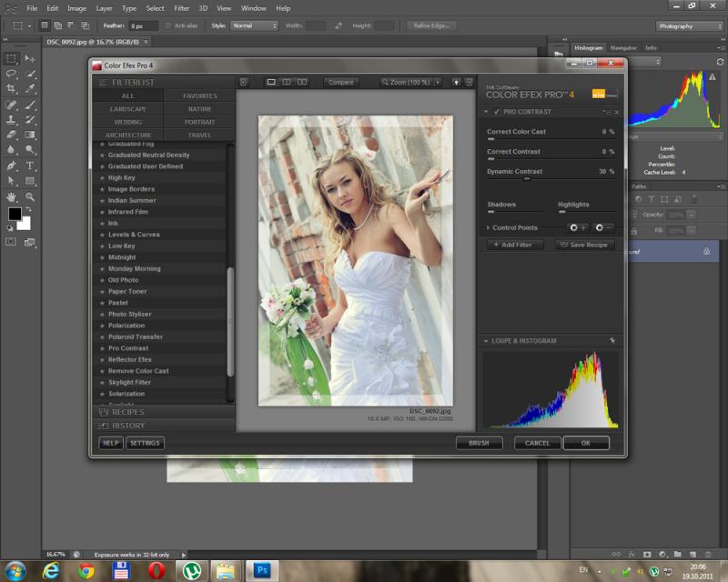This screenshot has width=728, height=582.
Task: Pick the Gradient tool in Photoshop
Action: 30,135
